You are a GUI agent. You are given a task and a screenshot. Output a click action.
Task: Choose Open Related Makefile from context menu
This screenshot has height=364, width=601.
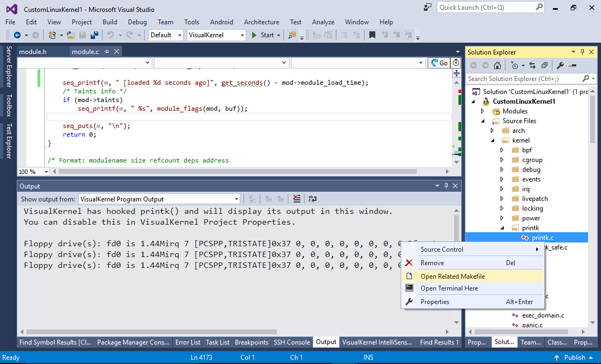tap(473, 277)
